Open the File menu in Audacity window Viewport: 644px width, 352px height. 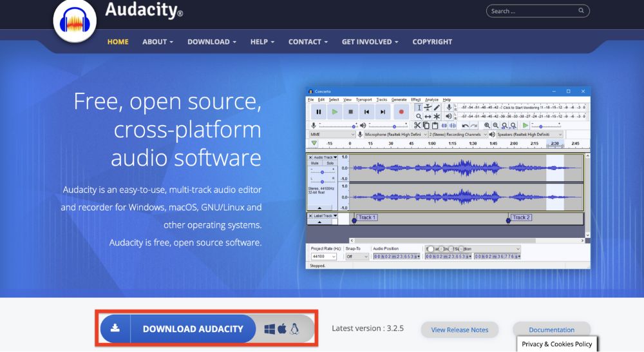point(311,99)
